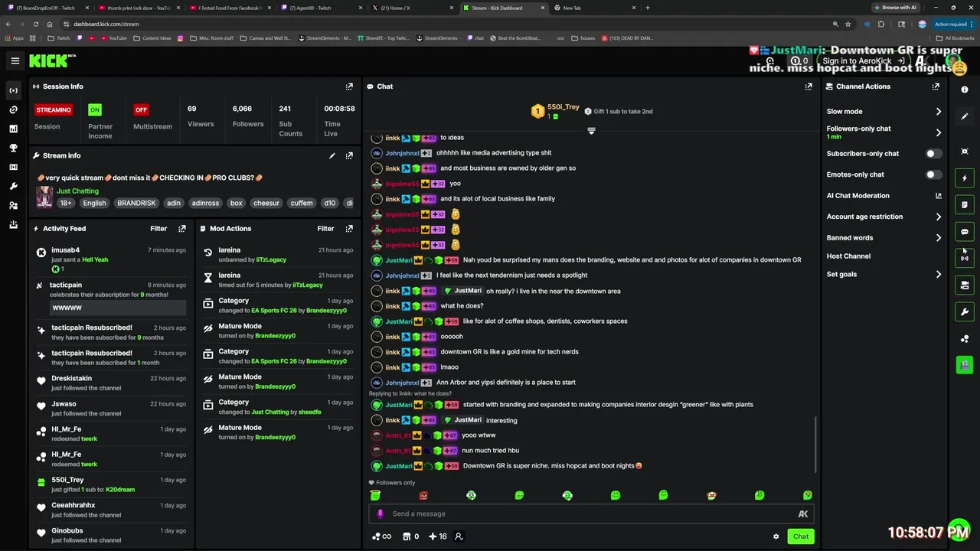
Task: Pop out the Mod Actions panel
Action: 349,228
